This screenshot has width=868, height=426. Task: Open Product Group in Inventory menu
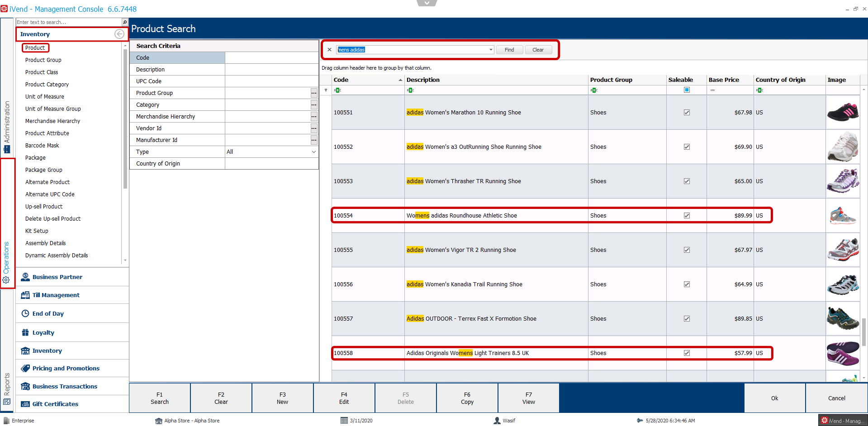point(43,60)
